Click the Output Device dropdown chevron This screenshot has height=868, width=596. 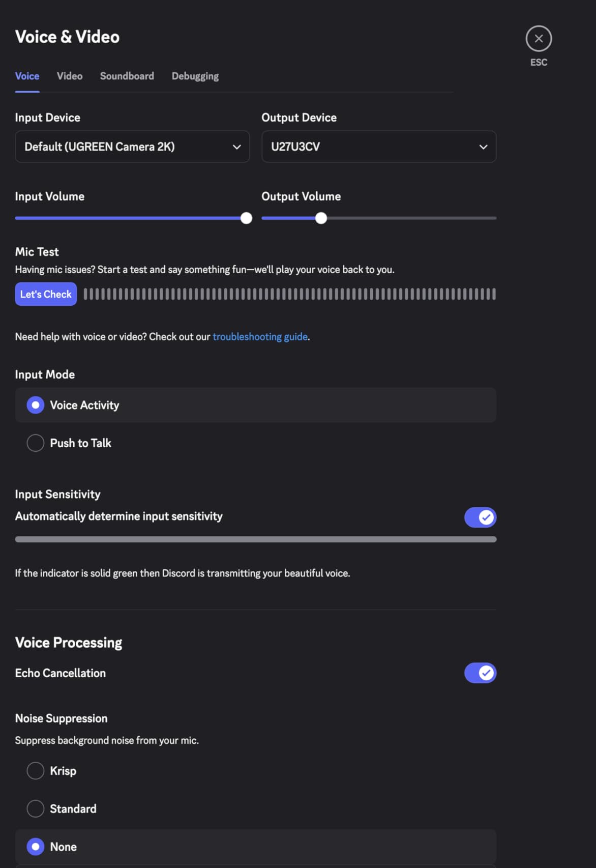(x=483, y=147)
